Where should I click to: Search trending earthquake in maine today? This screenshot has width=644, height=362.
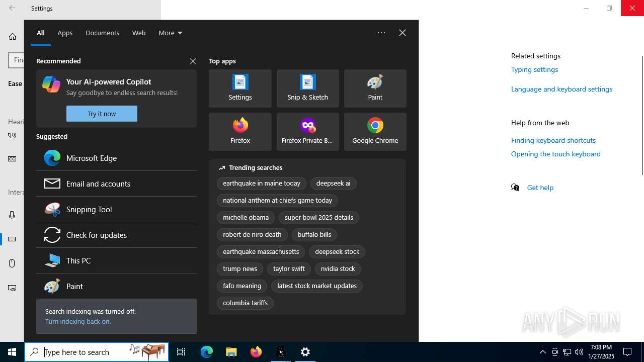click(262, 184)
